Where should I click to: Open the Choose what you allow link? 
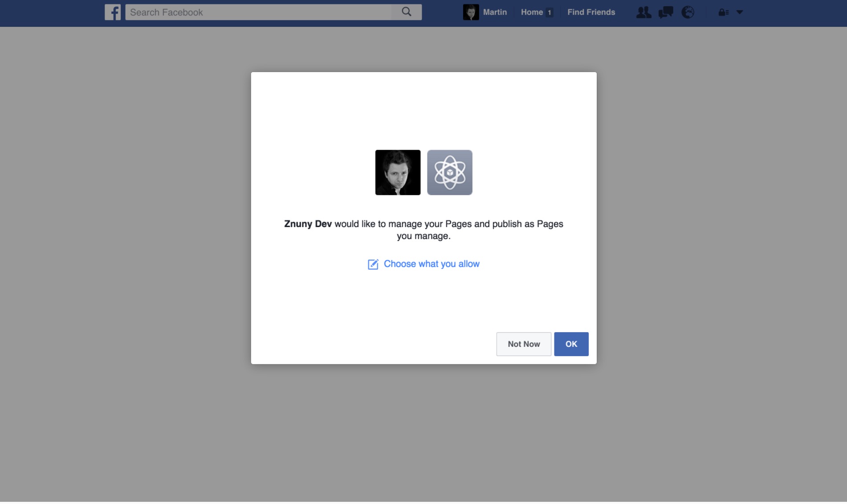[x=432, y=264]
